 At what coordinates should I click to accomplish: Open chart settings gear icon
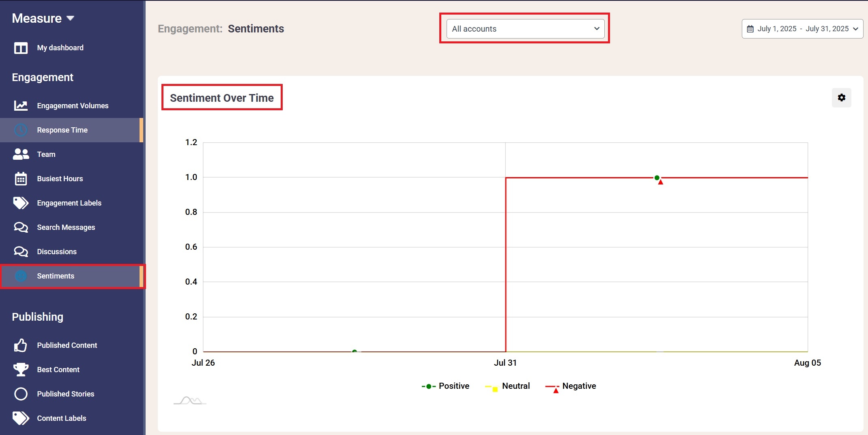[841, 98]
